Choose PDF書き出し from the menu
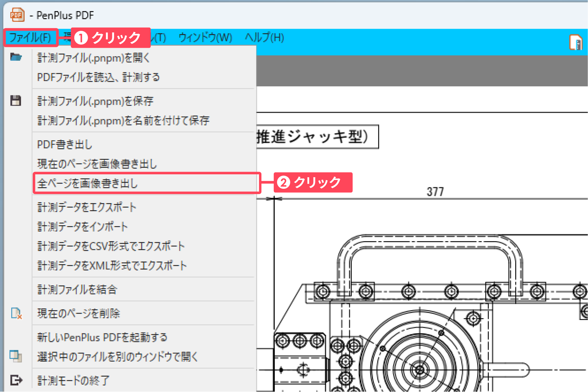 coord(65,145)
